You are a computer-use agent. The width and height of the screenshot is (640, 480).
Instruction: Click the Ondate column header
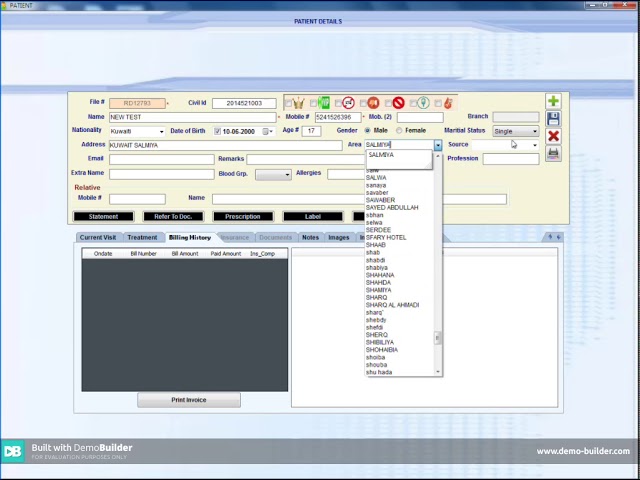click(103, 253)
